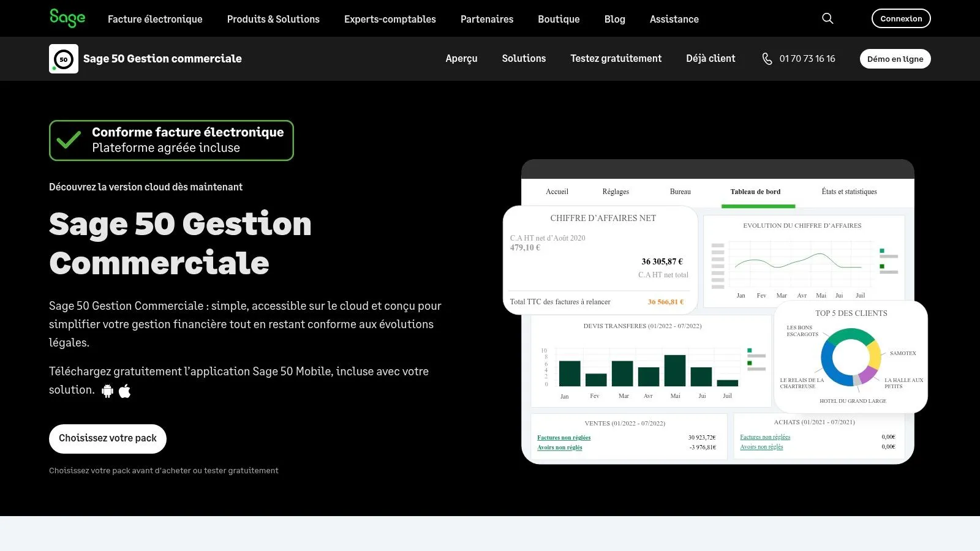Click the 'Sage 50 Gestion Commerciale' main heading

180,244
